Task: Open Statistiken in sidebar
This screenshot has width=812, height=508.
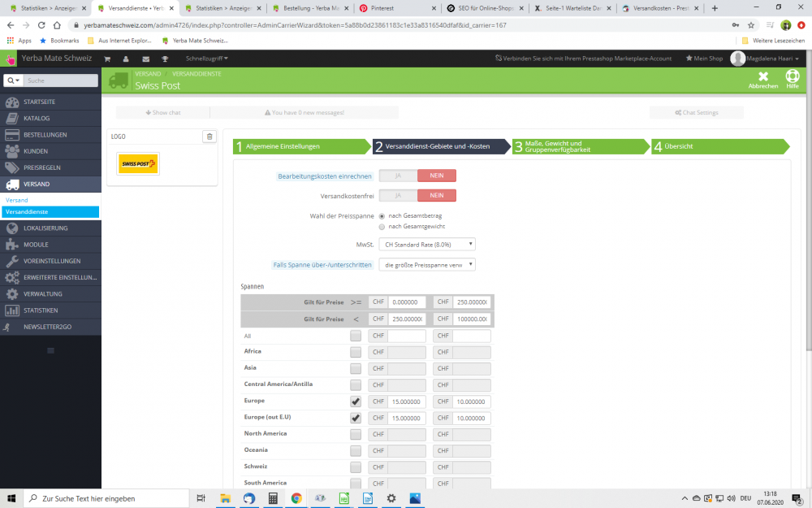Action: [50, 310]
